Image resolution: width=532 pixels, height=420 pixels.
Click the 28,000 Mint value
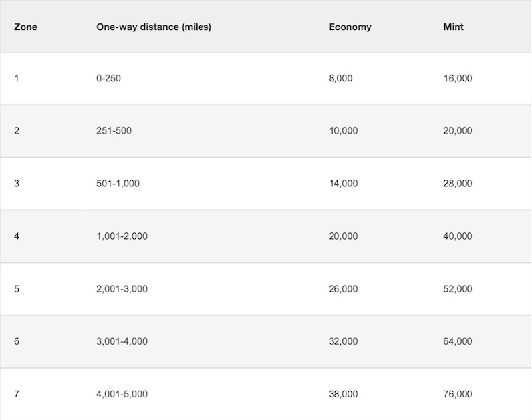(x=458, y=183)
